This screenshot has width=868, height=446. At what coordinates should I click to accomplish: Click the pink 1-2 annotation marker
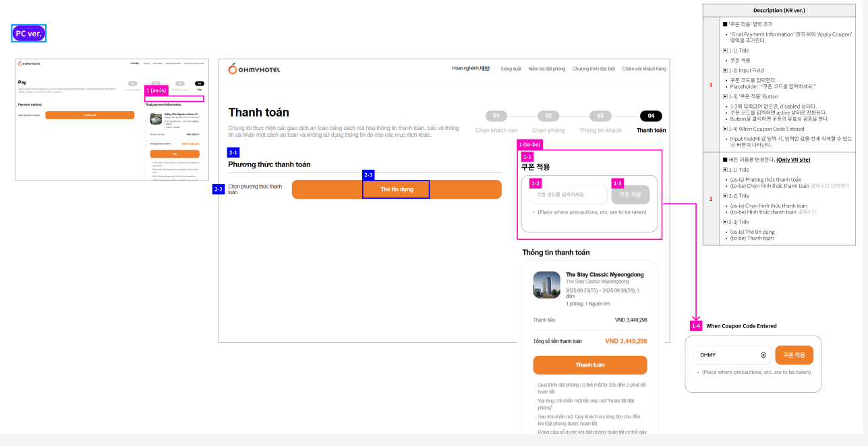pyautogui.click(x=536, y=183)
